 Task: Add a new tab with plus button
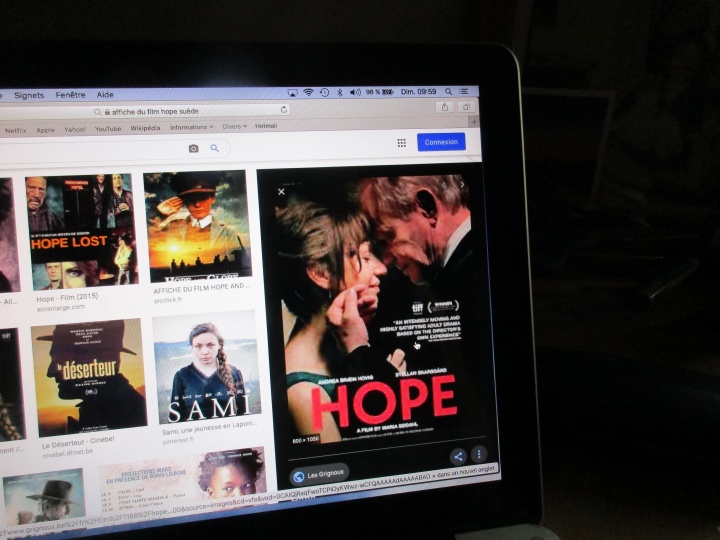(x=474, y=121)
